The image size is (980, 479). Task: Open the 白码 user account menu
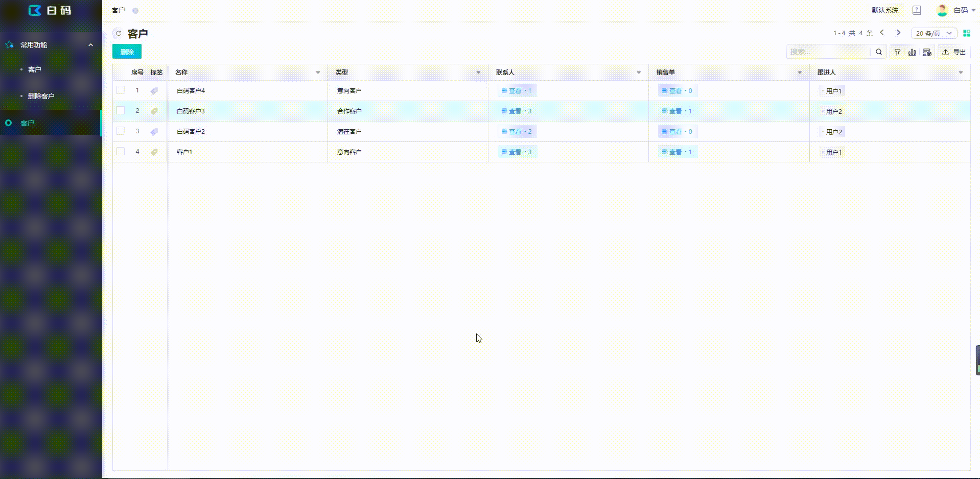coord(956,10)
